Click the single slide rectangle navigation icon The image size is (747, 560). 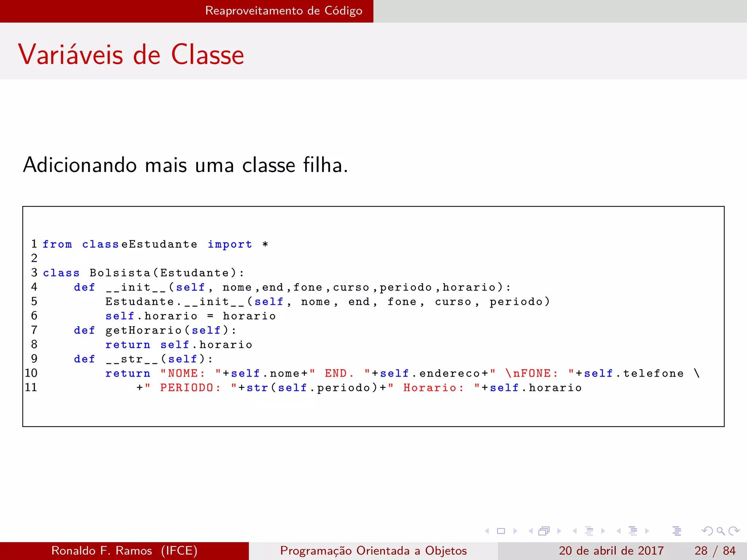point(501,531)
